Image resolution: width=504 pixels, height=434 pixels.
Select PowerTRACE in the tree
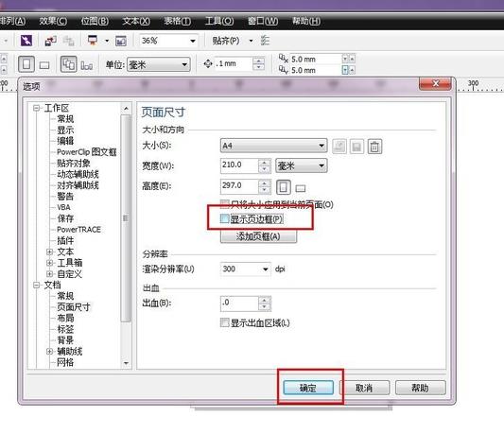78,230
